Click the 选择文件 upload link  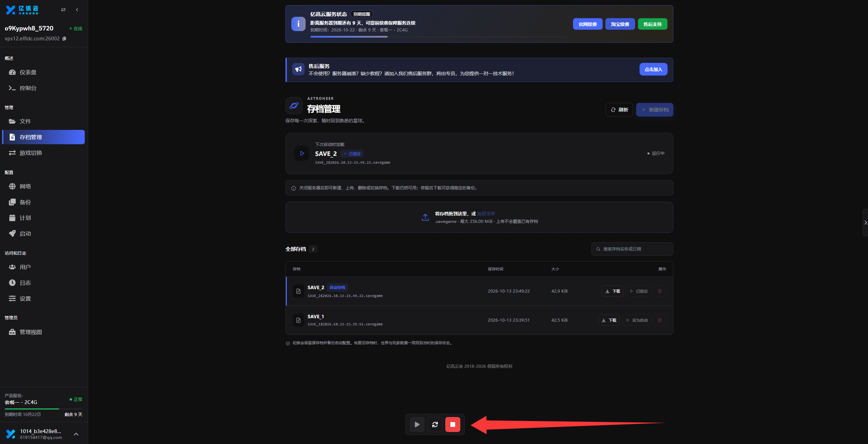coord(486,214)
